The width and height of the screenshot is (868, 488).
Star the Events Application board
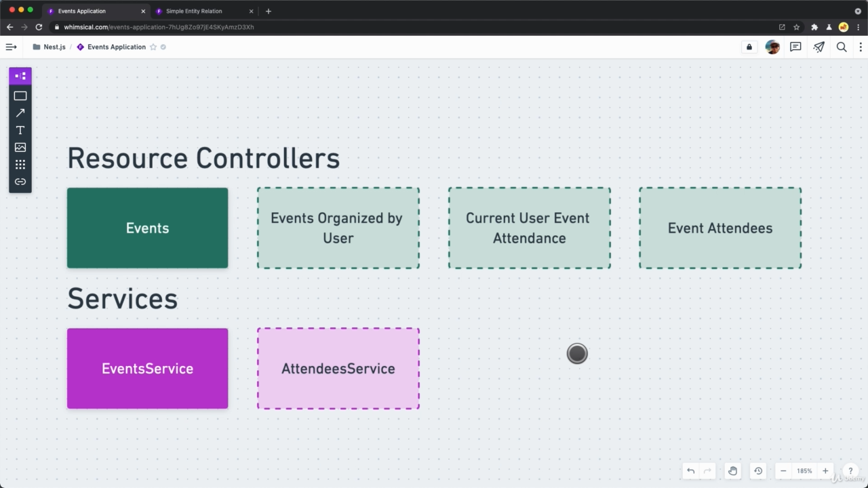[153, 47]
